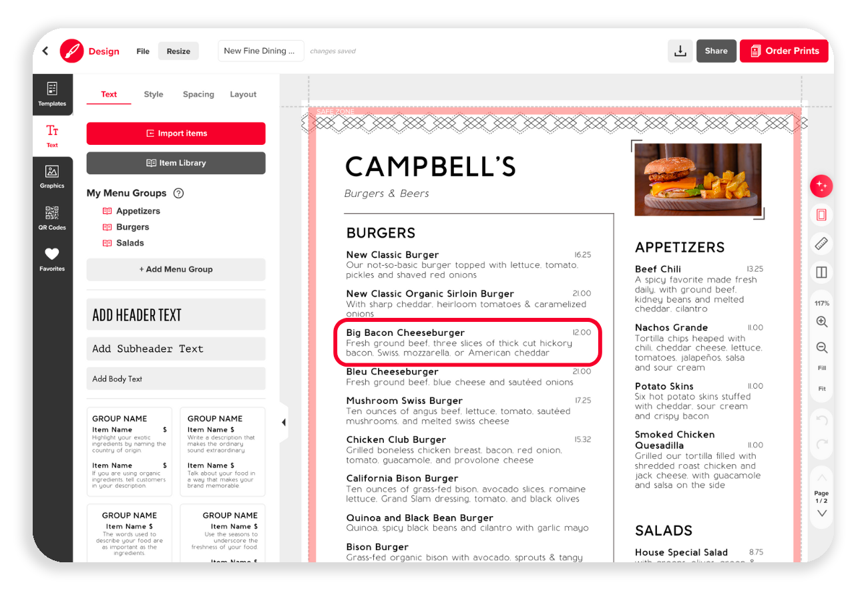Image resolution: width=868 pixels, height=601 pixels.
Task: Open the Templates sidebar panel
Action: [52, 94]
